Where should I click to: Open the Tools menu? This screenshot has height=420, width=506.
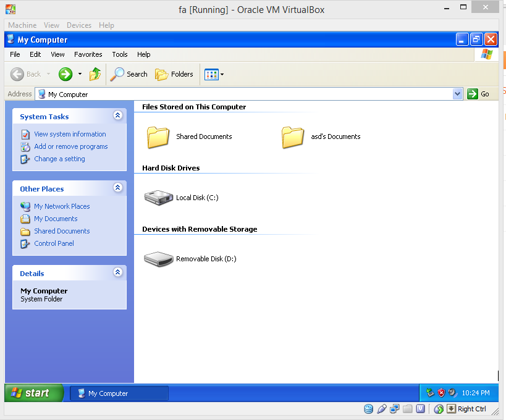tap(119, 54)
